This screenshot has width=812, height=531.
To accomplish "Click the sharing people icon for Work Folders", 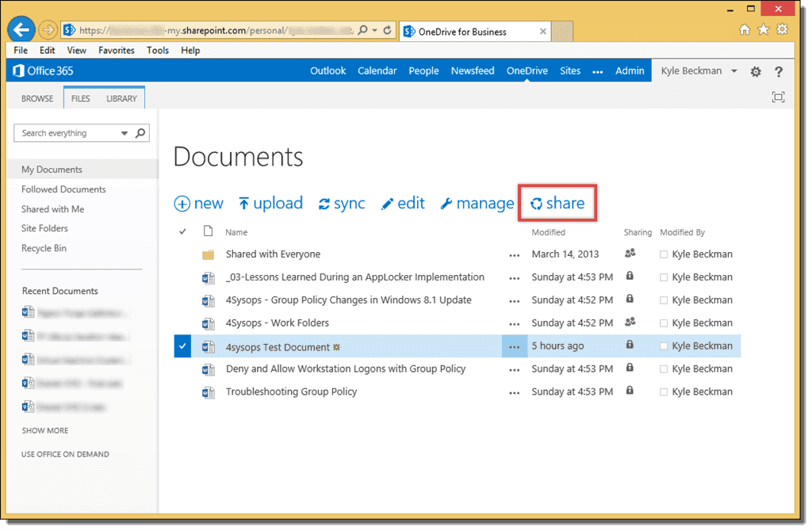I will 630,322.
